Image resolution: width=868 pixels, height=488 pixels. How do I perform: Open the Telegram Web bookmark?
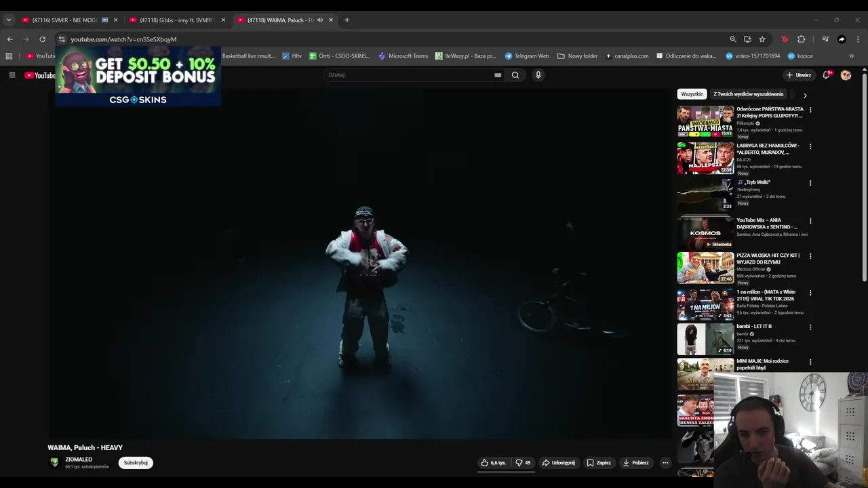(x=527, y=56)
